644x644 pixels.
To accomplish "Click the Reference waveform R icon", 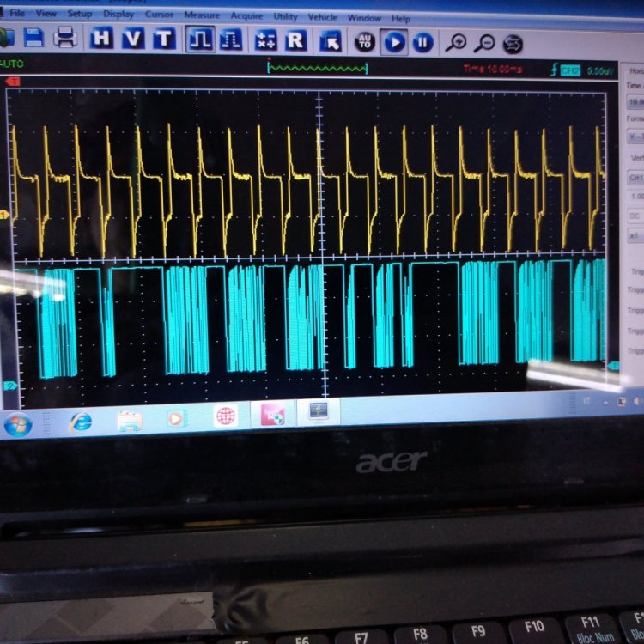I will pyautogui.click(x=295, y=40).
